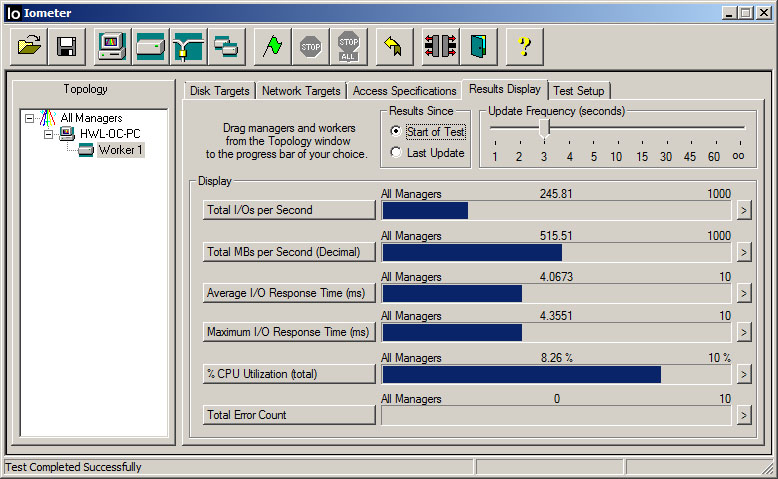
Task: Switch to the Network Targets tab
Action: click(x=301, y=91)
